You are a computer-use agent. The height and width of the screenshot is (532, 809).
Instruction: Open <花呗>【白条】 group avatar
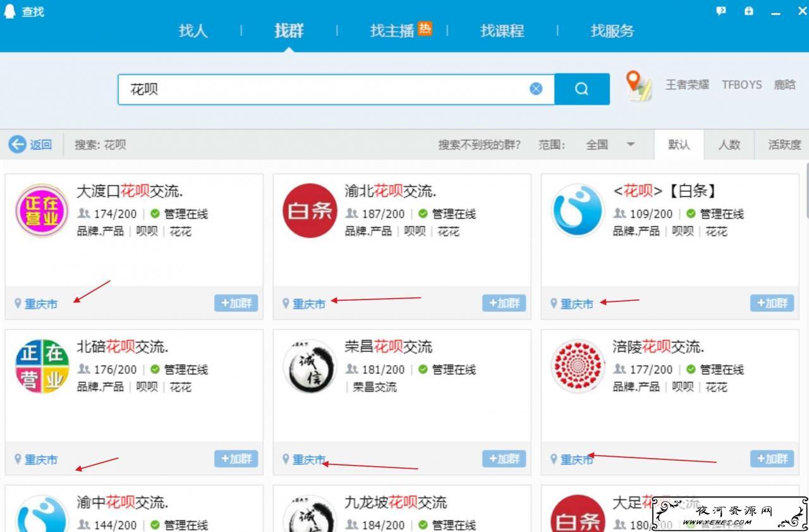click(x=578, y=210)
